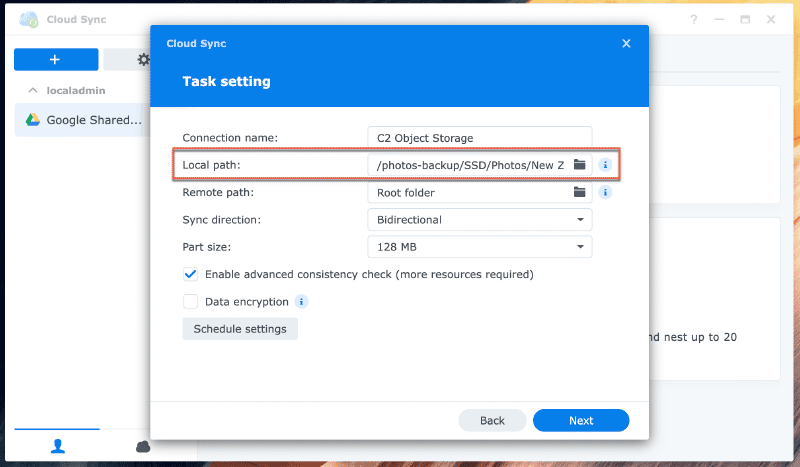Image resolution: width=800 pixels, height=467 pixels.
Task: Disable advanced consistency check checkbox
Action: tap(190, 274)
